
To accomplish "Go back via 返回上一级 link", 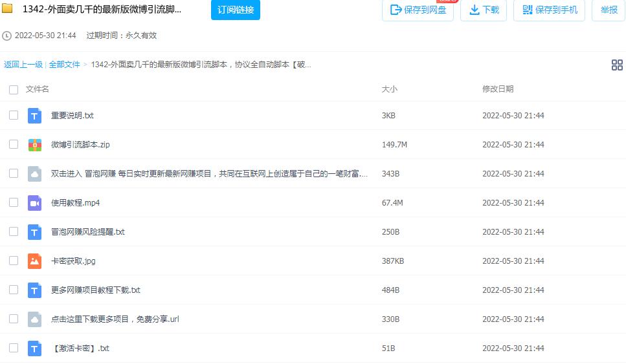I will tap(23, 65).
